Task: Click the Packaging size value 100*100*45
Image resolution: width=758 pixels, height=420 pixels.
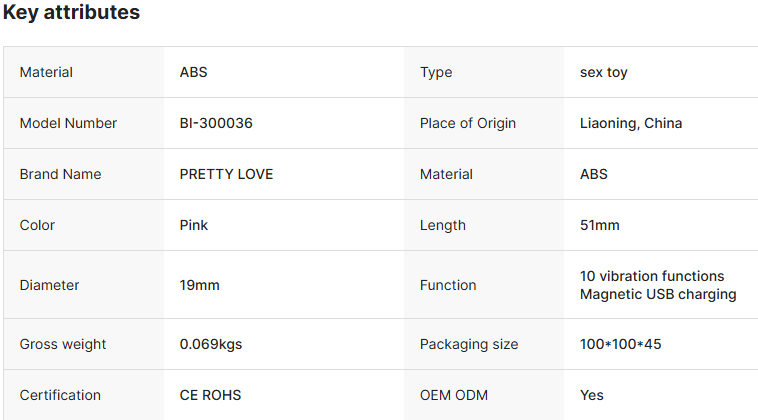Action: (621, 344)
